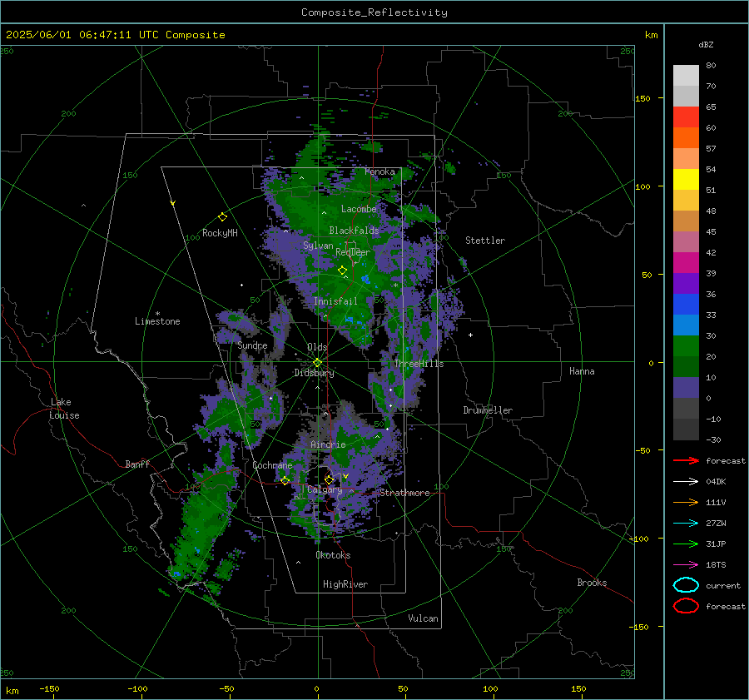Click the cyan 27ZW arrow icon
This screenshot has height=700, width=749.
pos(686,524)
